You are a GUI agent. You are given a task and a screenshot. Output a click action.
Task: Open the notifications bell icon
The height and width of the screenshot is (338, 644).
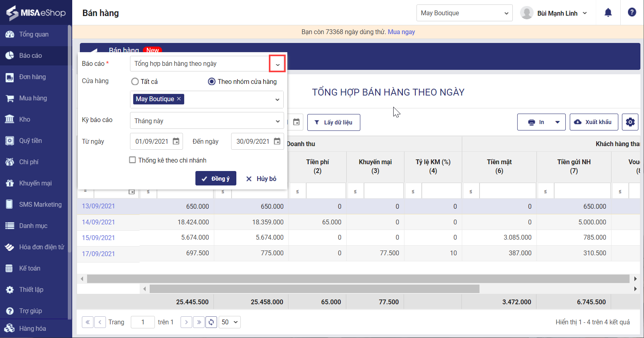tap(608, 13)
